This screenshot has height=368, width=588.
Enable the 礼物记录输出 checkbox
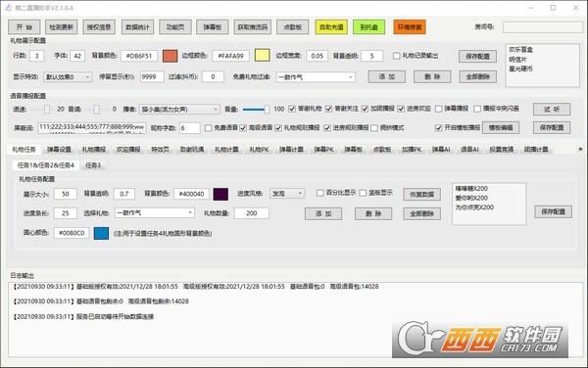point(396,56)
